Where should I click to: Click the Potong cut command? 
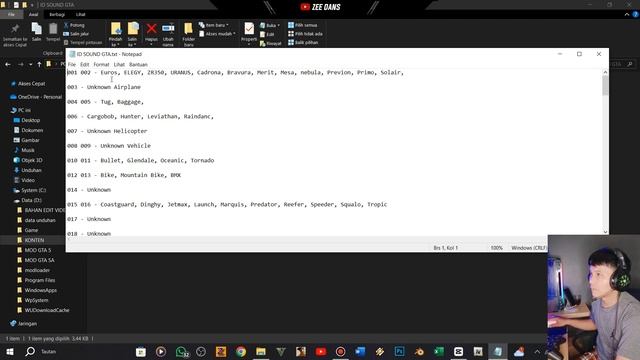point(74,25)
